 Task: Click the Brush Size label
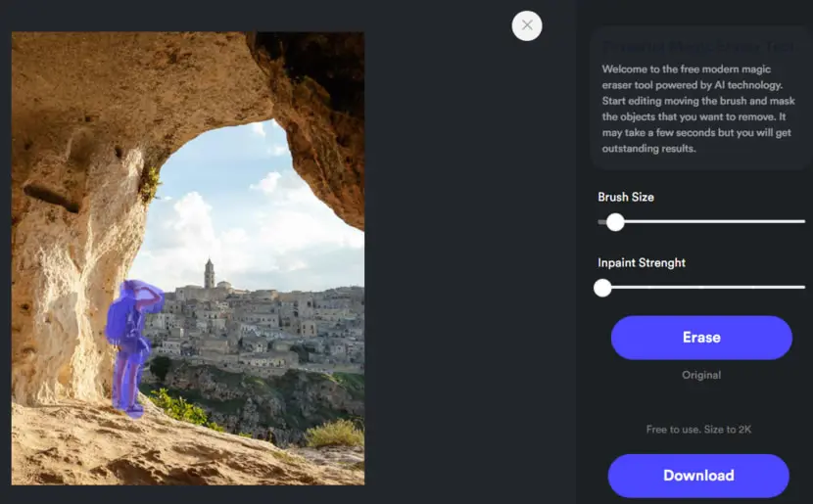pyautogui.click(x=626, y=197)
